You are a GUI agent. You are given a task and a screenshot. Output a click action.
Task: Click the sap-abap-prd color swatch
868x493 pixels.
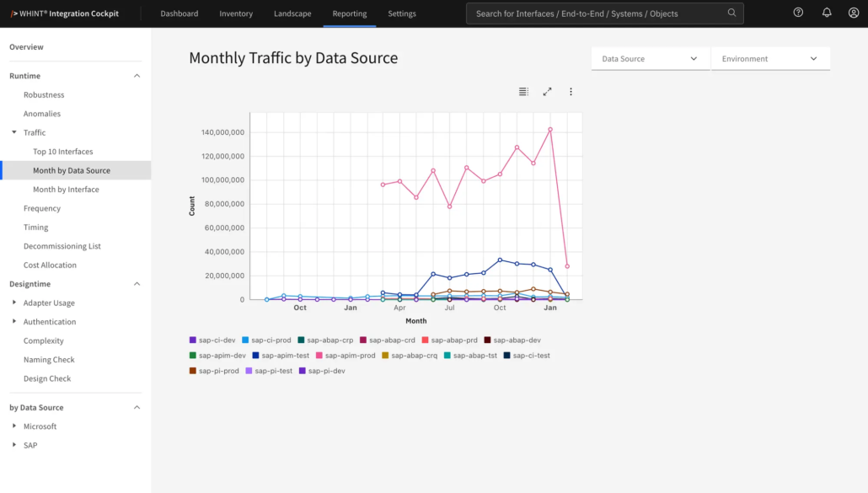coord(425,340)
